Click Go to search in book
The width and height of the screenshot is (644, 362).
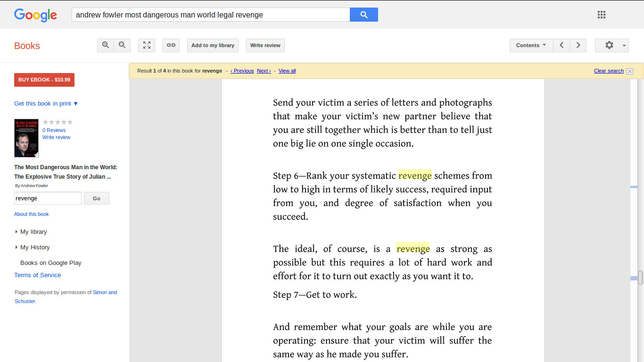pos(97,198)
